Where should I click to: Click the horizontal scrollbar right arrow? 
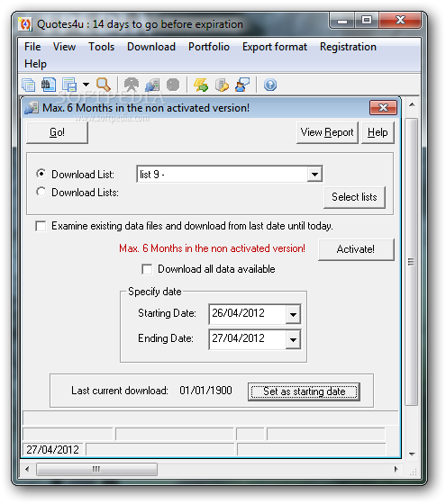click(396, 469)
